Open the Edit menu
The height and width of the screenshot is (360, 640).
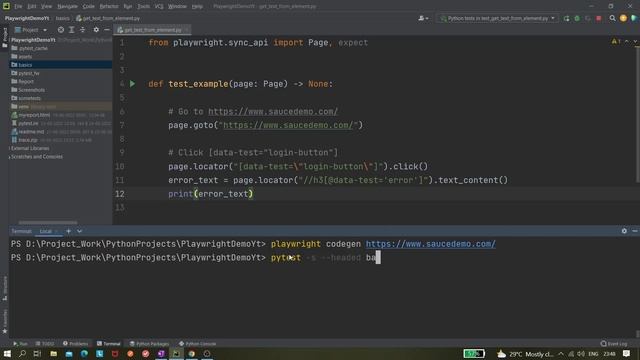31,7
